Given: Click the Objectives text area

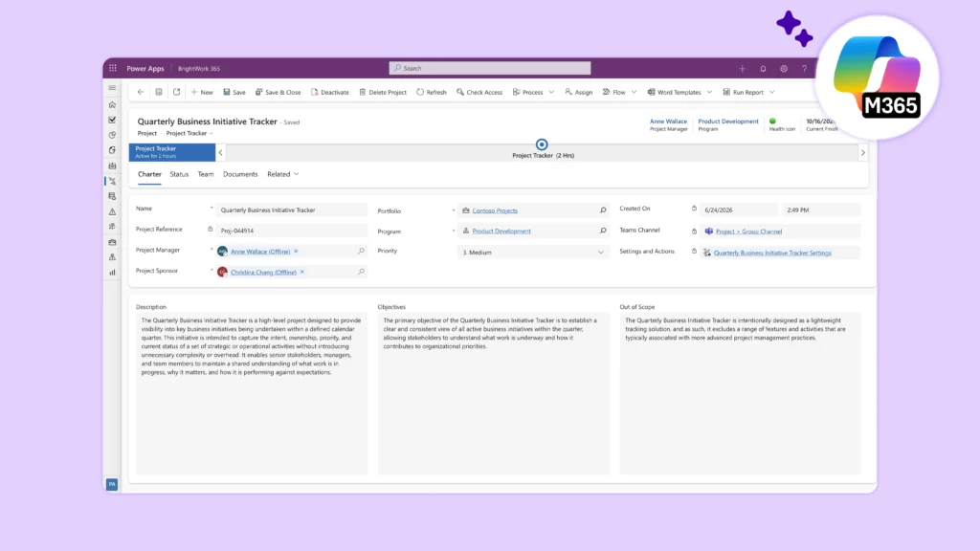Looking at the screenshot, I should coord(493,393).
